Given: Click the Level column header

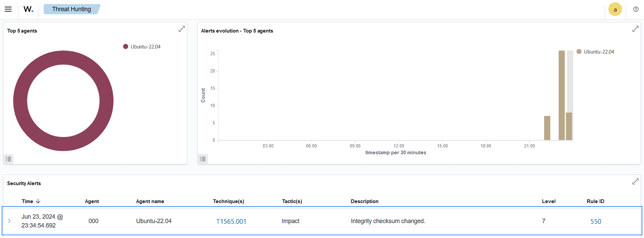Looking at the screenshot, I should tap(549, 201).
